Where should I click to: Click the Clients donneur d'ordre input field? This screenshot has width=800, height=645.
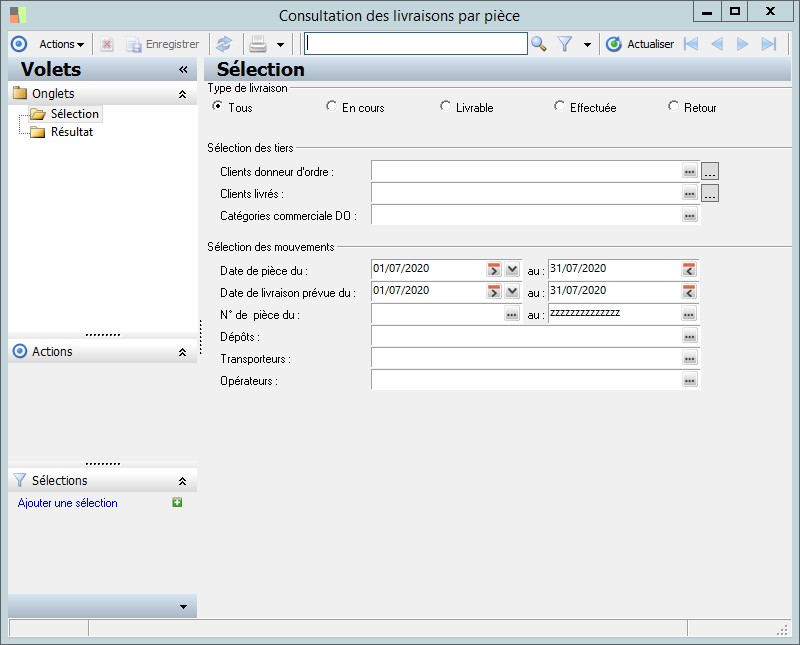tap(526, 171)
